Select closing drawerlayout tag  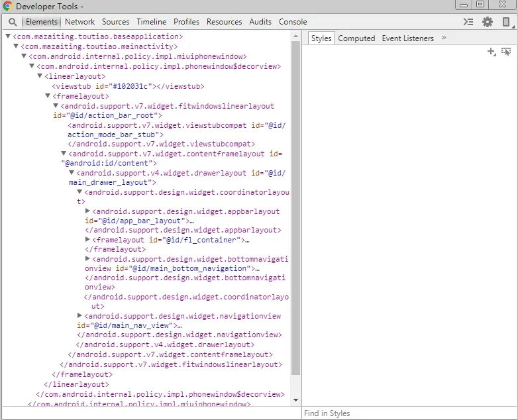[x=165, y=344]
